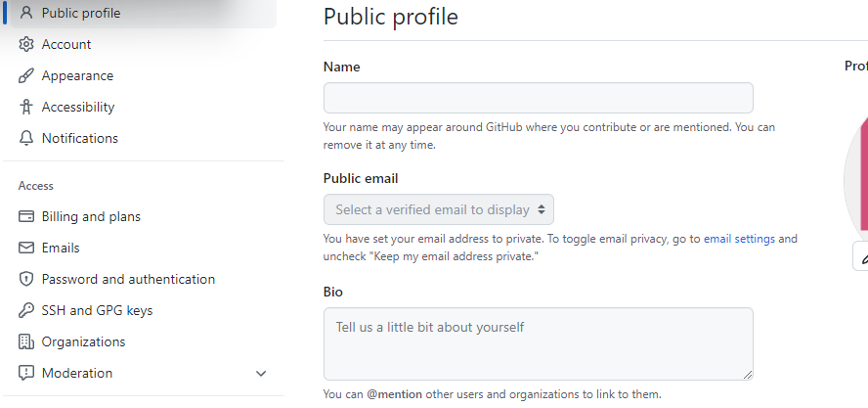
Task: Click the Emails envelope icon
Action: click(x=26, y=248)
